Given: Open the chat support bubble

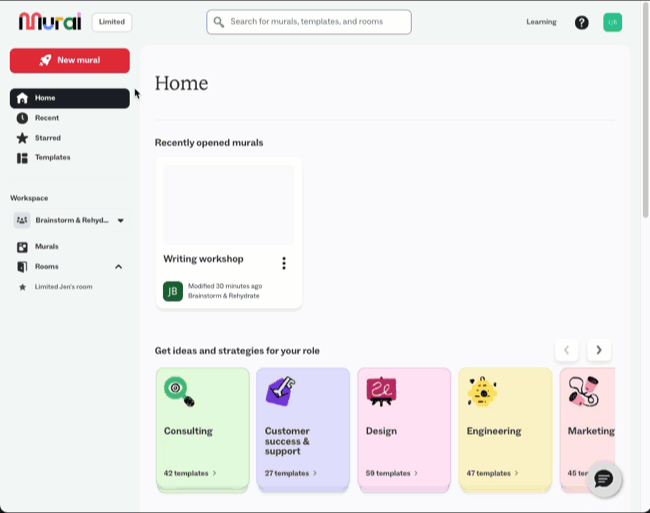Looking at the screenshot, I should (x=604, y=479).
